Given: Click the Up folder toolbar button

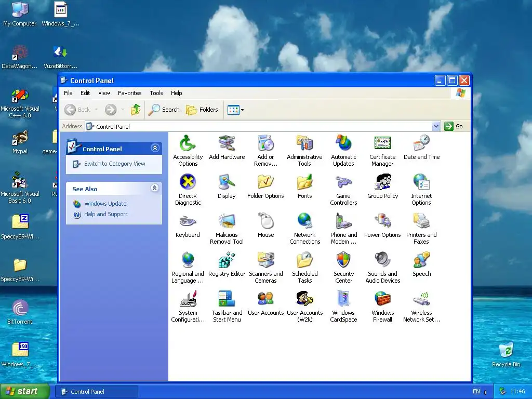Looking at the screenshot, I should click(136, 110).
